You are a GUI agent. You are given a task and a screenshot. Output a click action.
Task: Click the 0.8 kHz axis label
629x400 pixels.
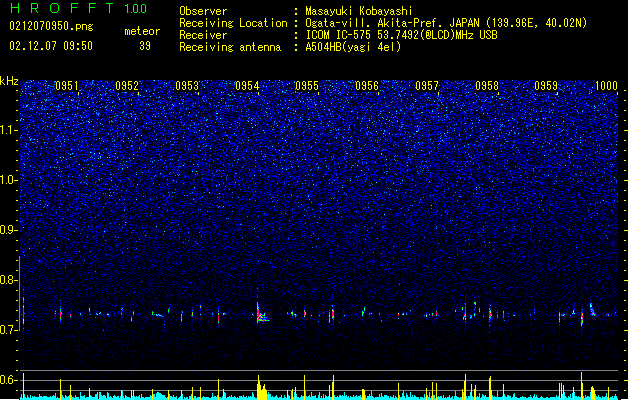point(8,280)
